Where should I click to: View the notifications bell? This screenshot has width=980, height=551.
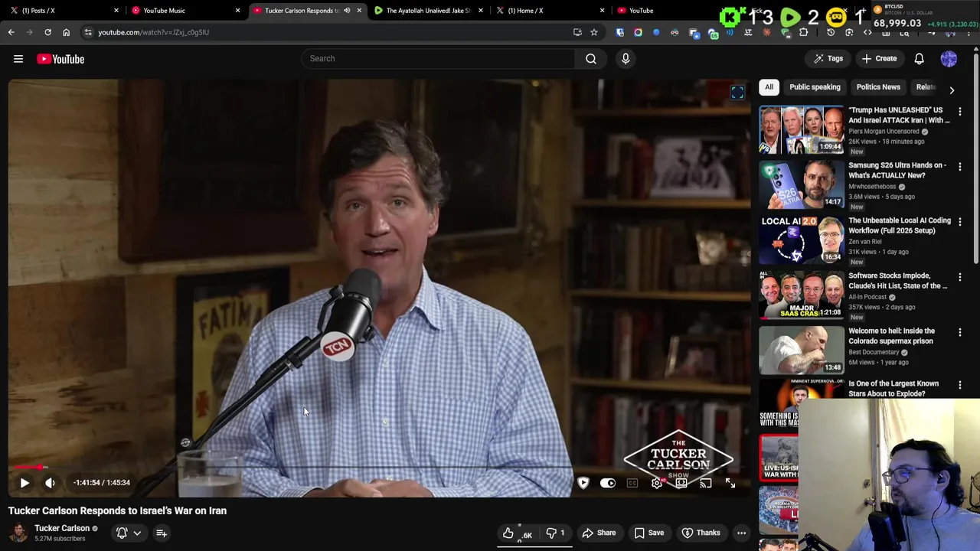pyautogui.click(x=920, y=59)
